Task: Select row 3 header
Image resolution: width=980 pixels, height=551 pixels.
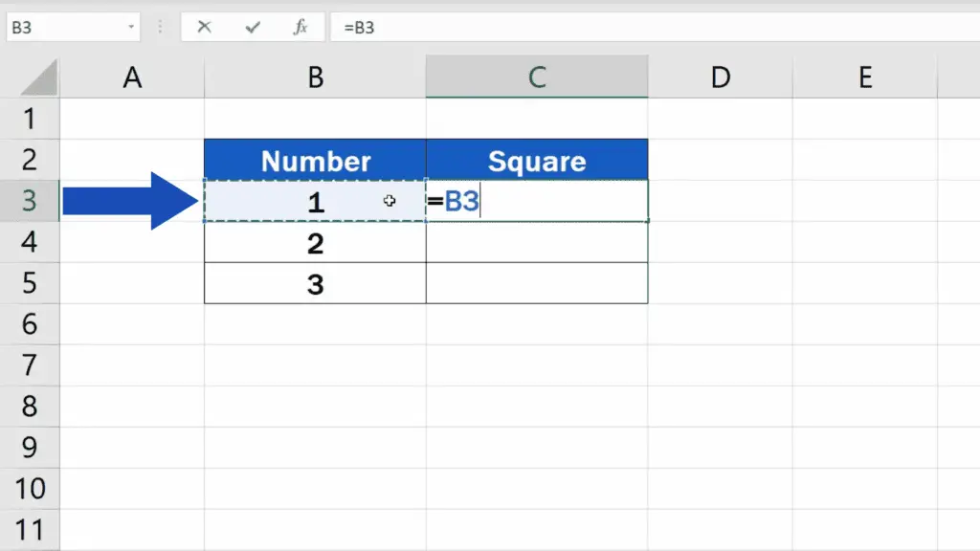Action: click(29, 201)
